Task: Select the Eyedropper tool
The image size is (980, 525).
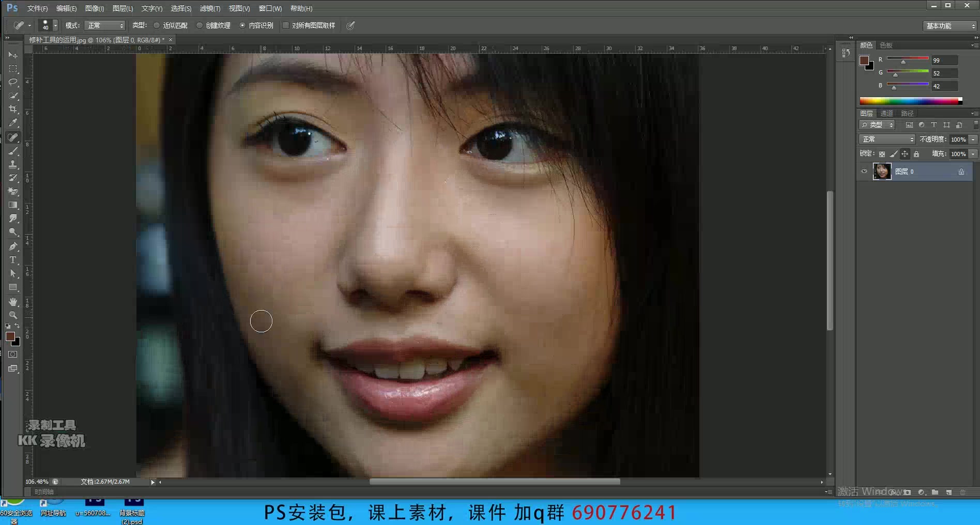Action: (x=13, y=123)
